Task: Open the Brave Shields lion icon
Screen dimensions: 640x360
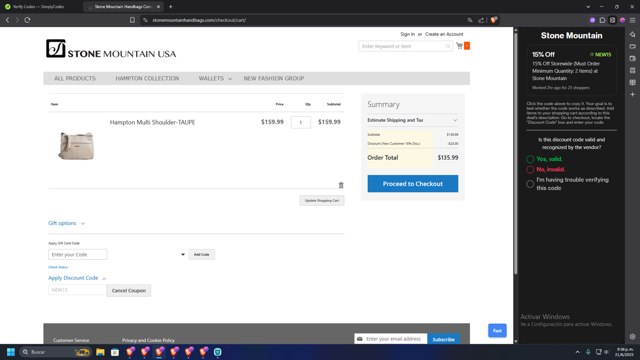Action: click(x=493, y=20)
